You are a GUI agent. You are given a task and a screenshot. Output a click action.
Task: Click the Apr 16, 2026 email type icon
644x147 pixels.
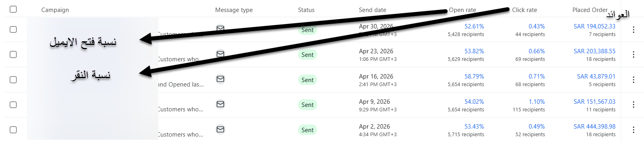[x=220, y=79]
